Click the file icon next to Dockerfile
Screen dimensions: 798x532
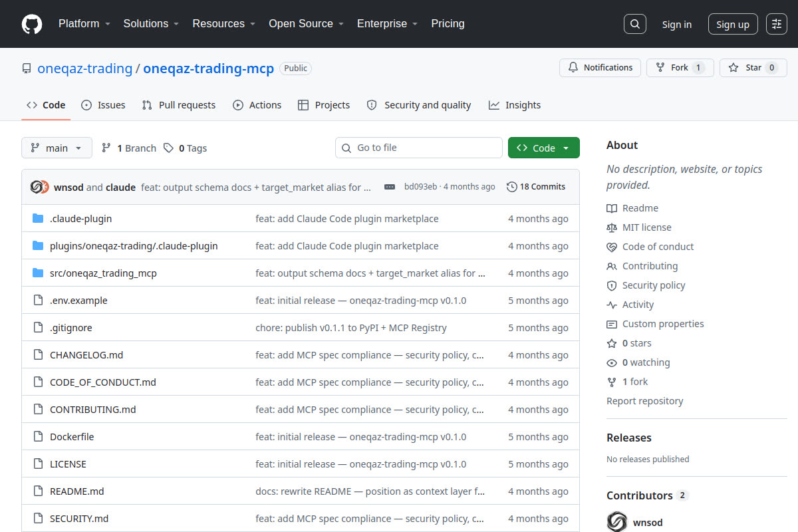pyautogui.click(x=38, y=437)
